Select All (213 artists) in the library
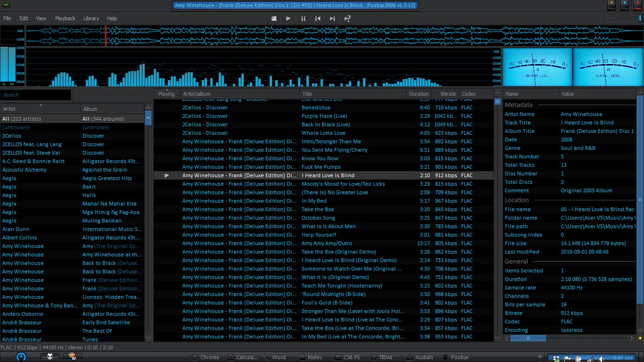The image size is (644, 362). 22,119
